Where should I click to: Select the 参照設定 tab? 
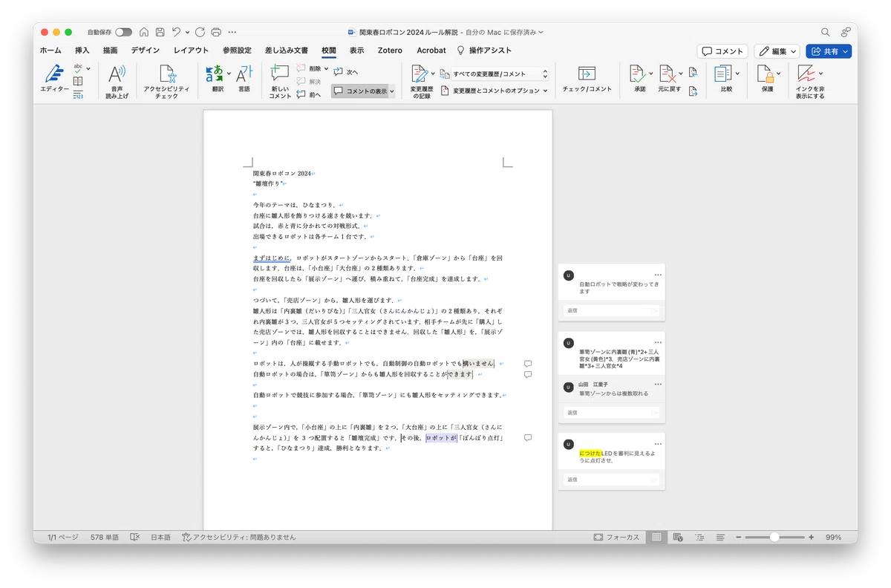(237, 50)
